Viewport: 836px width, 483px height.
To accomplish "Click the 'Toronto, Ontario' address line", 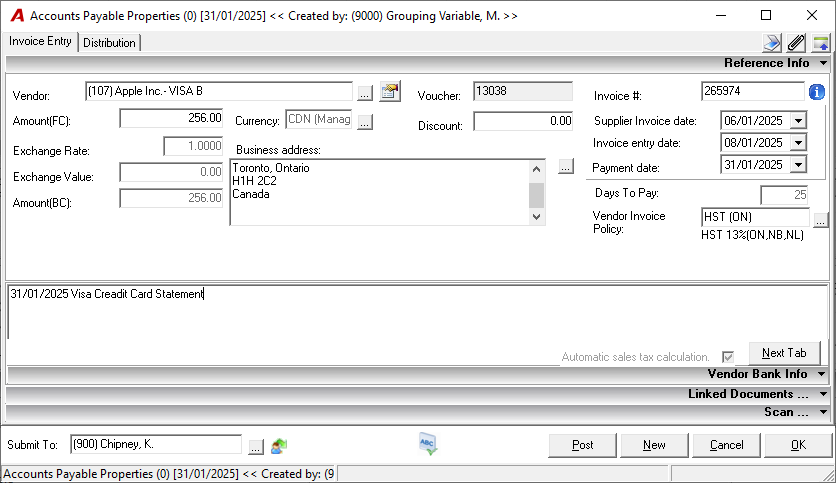I will pos(271,168).
